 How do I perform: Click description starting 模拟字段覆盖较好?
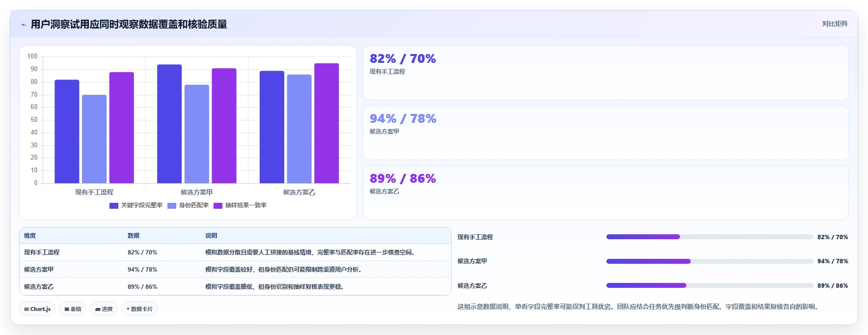(x=285, y=270)
